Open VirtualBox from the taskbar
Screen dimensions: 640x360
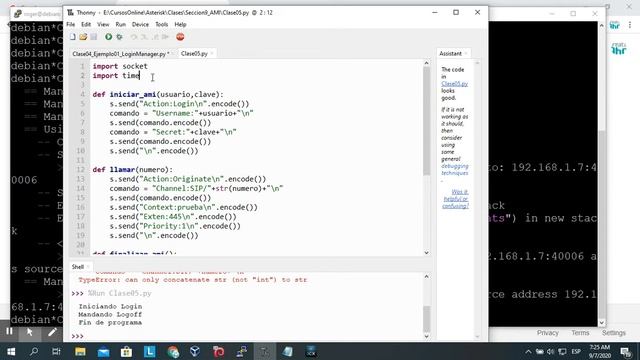pos(195,351)
